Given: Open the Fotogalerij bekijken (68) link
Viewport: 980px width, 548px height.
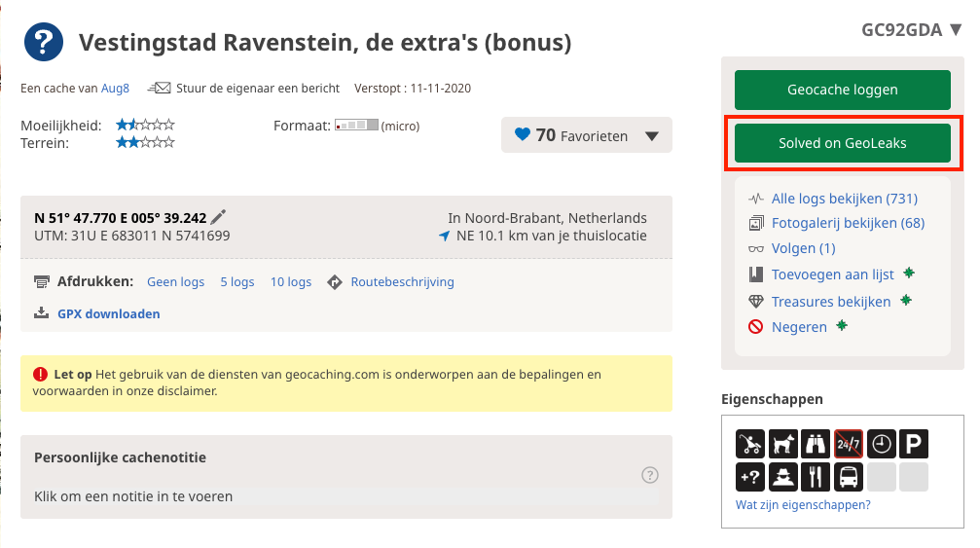Looking at the screenshot, I should [848, 223].
